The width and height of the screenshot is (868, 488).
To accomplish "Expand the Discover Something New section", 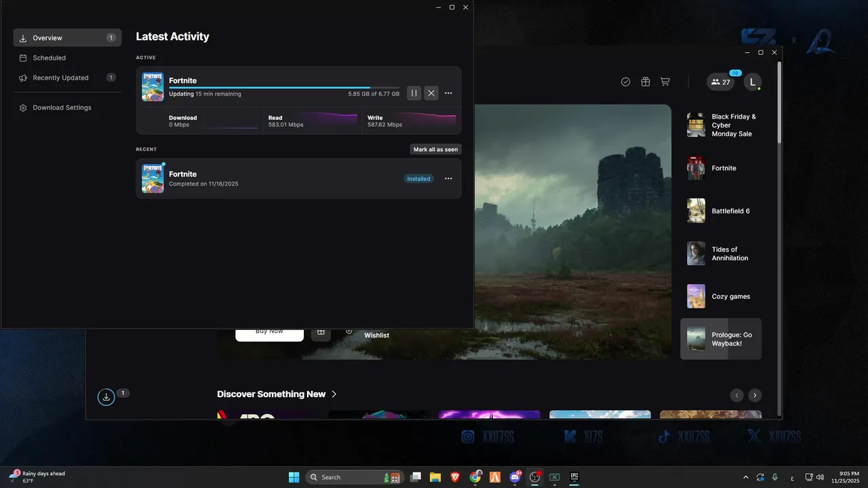I will [x=277, y=394].
